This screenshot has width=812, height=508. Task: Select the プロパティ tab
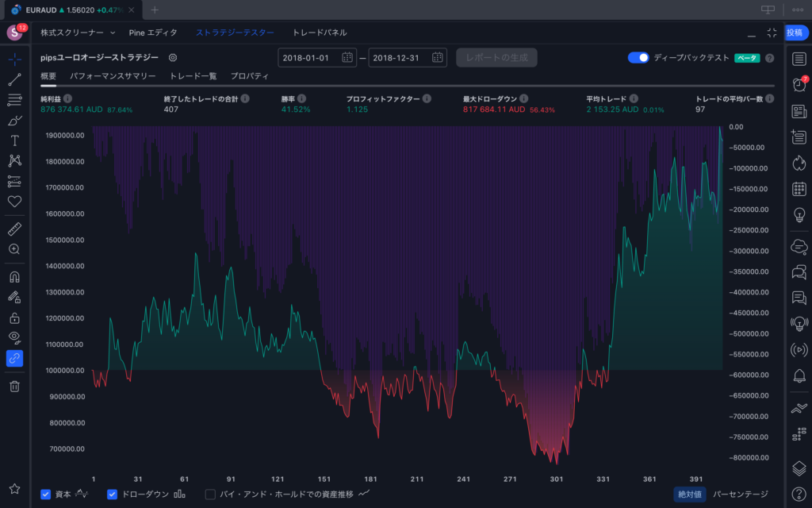coord(250,75)
